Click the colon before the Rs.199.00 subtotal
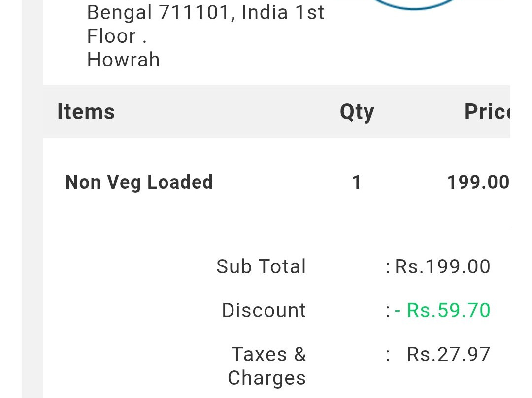 coord(388,267)
